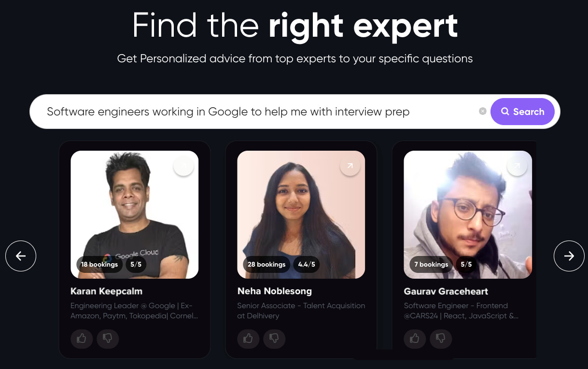This screenshot has height=369, width=588.
Task: Open Karan Keepcalm's profile arrow icon
Action: [183, 166]
